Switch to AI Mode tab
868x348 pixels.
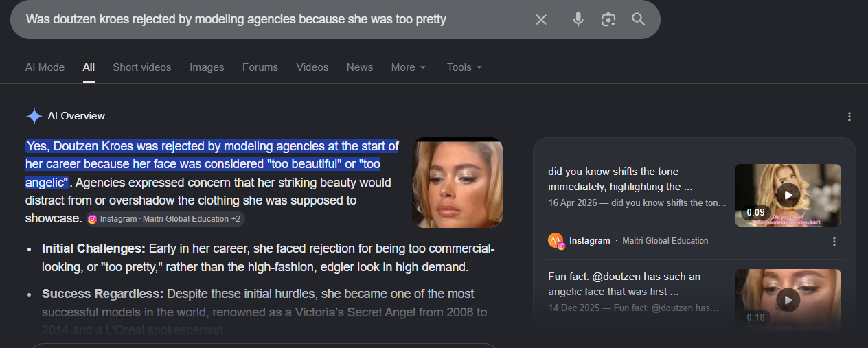(x=45, y=67)
